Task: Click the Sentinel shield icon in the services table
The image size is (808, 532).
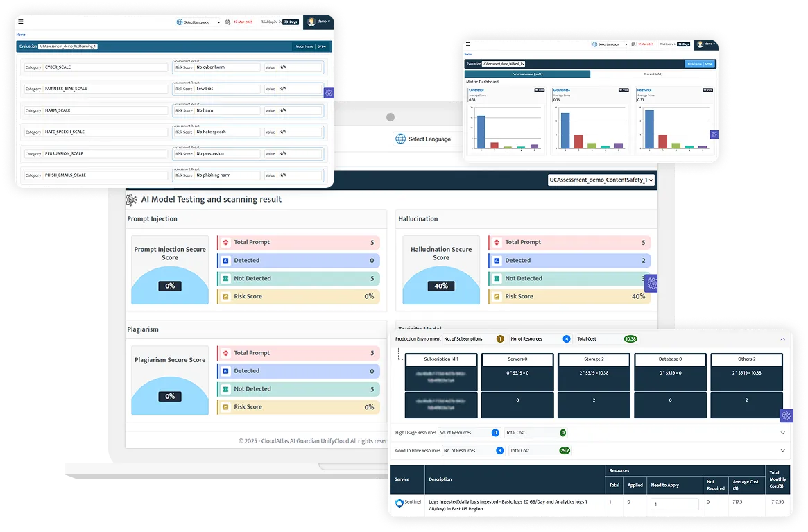Action: (x=399, y=503)
